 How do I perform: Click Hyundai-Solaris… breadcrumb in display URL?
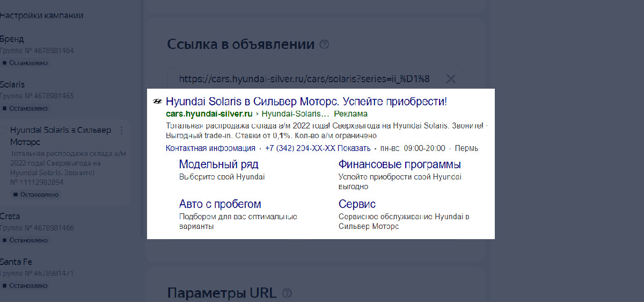[x=295, y=114]
